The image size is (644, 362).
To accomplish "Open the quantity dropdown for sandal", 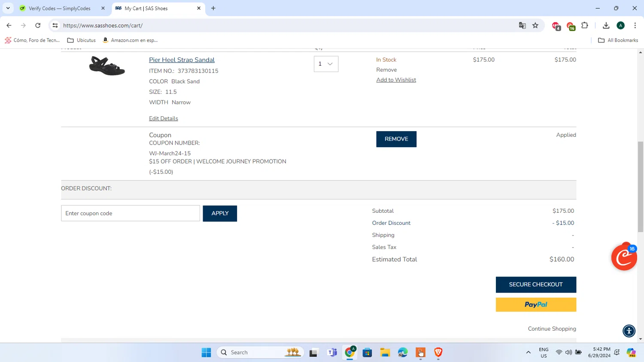I will coord(326,64).
